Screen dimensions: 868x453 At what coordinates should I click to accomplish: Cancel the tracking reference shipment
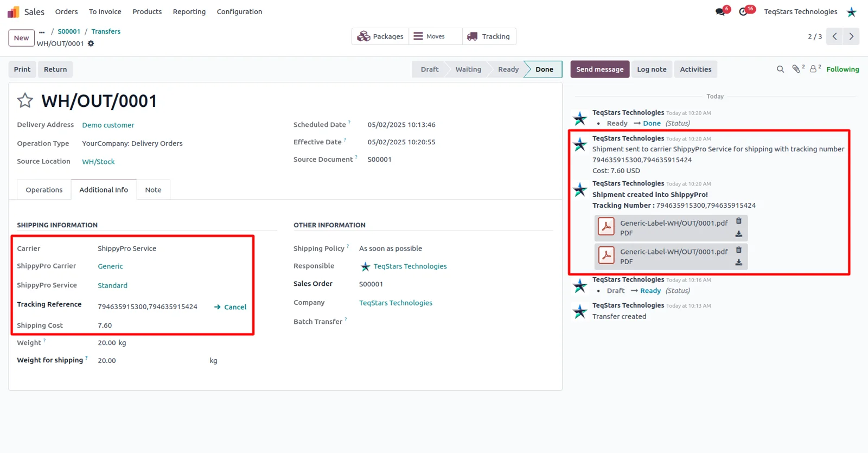(230, 307)
